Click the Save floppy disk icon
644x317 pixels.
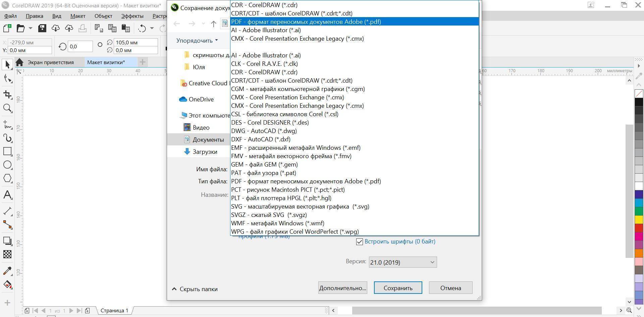(x=42, y=28)
